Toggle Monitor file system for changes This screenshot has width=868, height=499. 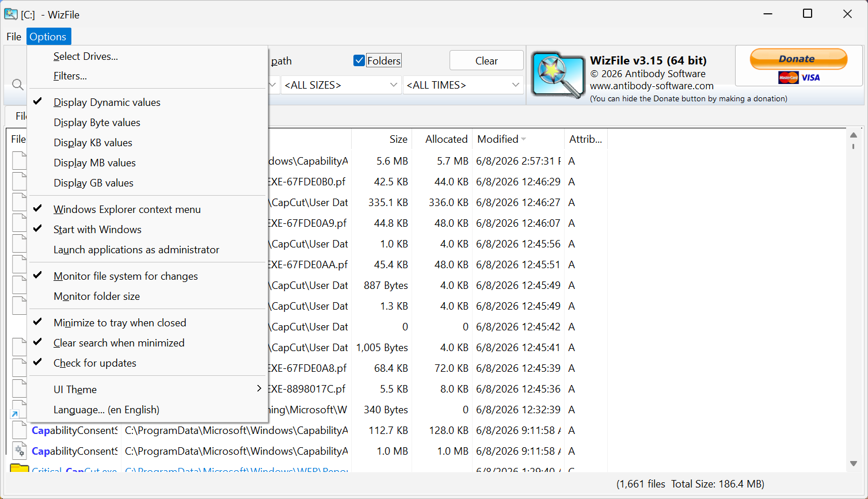tap(147, 276)
